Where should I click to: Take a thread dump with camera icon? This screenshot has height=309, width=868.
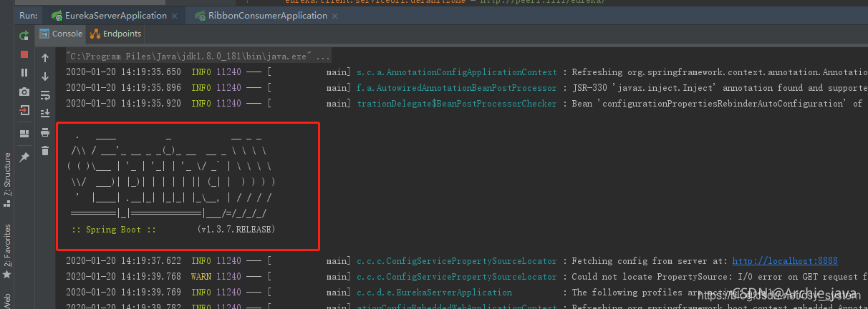pos(24,92)
